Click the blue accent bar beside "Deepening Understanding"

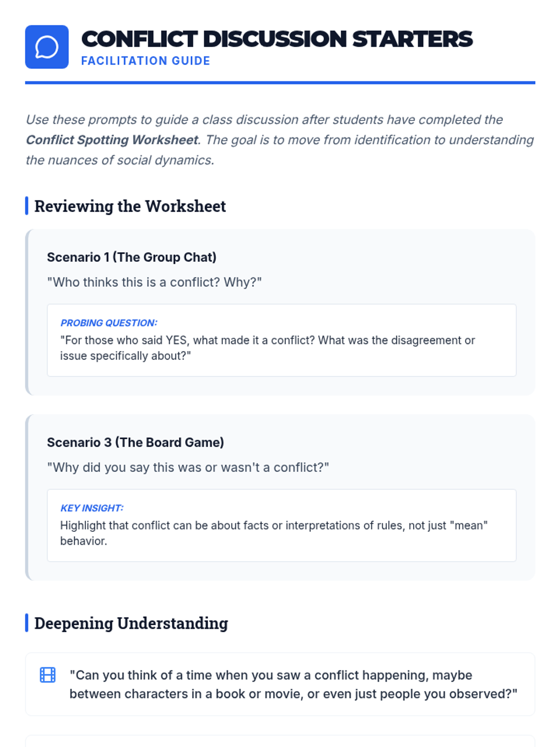click(x=27, y=623)
